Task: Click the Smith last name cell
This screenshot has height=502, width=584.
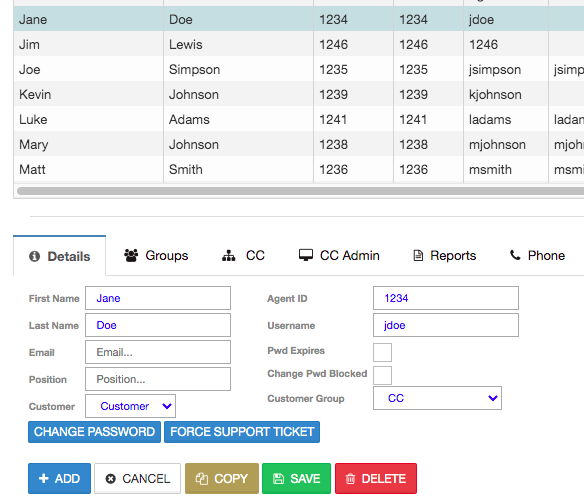Action: (238, 169)
